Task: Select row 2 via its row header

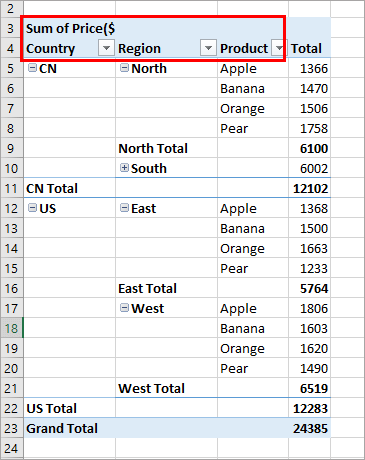Action: [x=12, y=9]
